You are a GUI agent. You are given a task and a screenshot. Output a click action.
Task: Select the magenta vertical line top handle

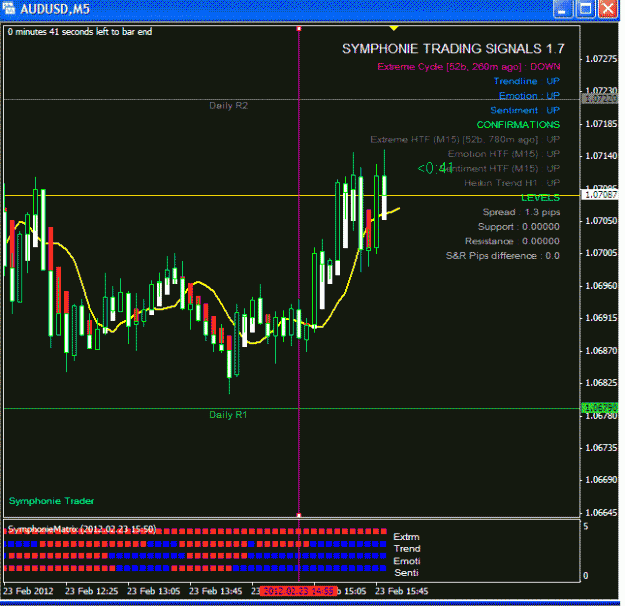pos(299,29)
